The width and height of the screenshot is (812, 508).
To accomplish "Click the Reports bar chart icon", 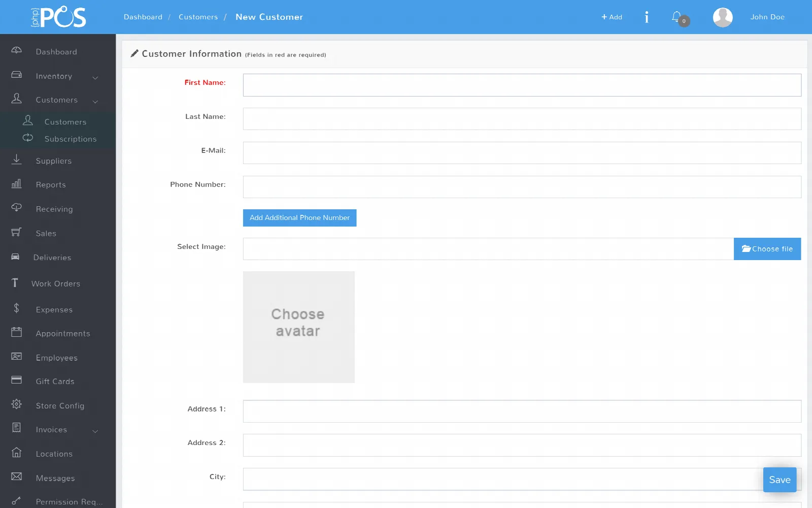I will [x=16, y=183].
